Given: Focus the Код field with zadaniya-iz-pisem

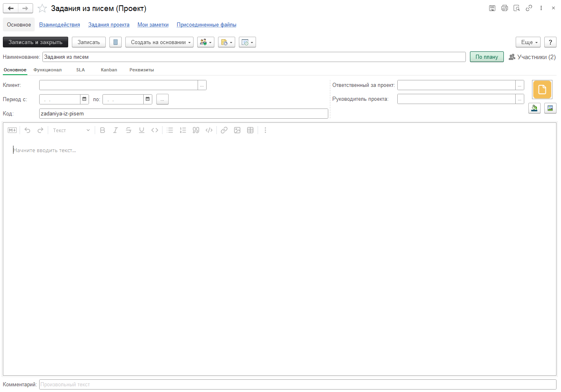Looking at the screenshot, I should click(184, 113).
